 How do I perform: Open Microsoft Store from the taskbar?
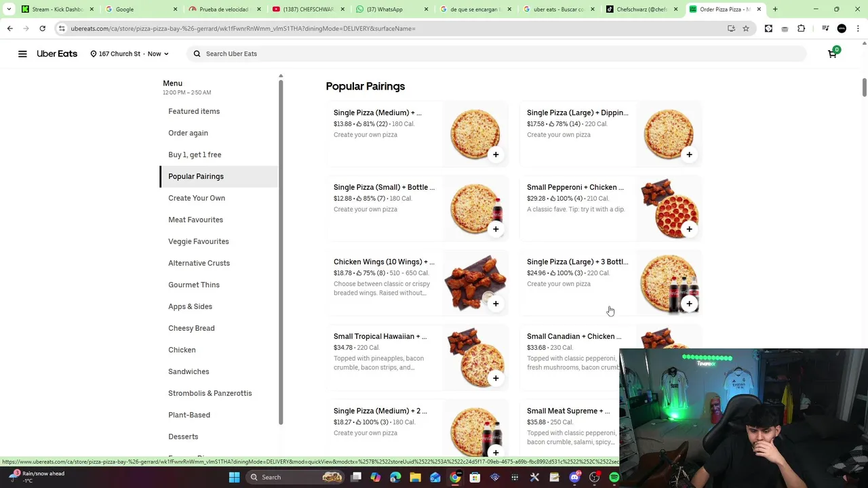coord(475,477)
